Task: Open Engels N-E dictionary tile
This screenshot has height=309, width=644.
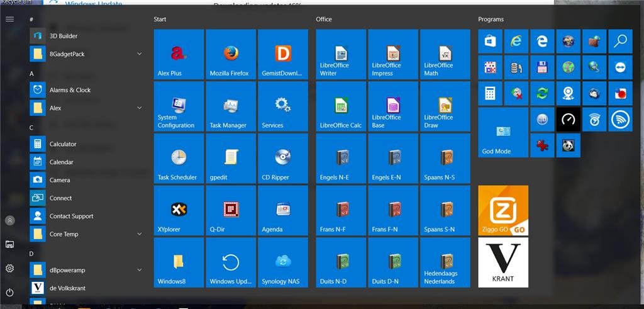Action: (341, 159)
